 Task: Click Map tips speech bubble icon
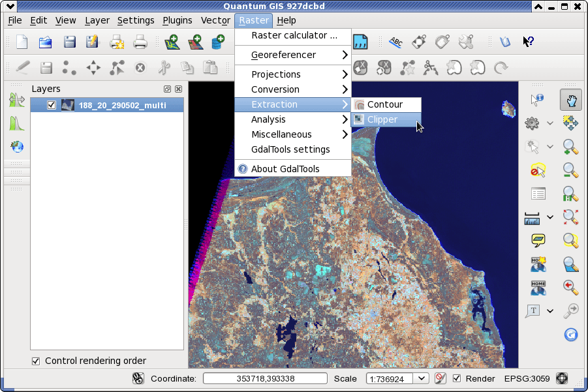coord(538,240)
